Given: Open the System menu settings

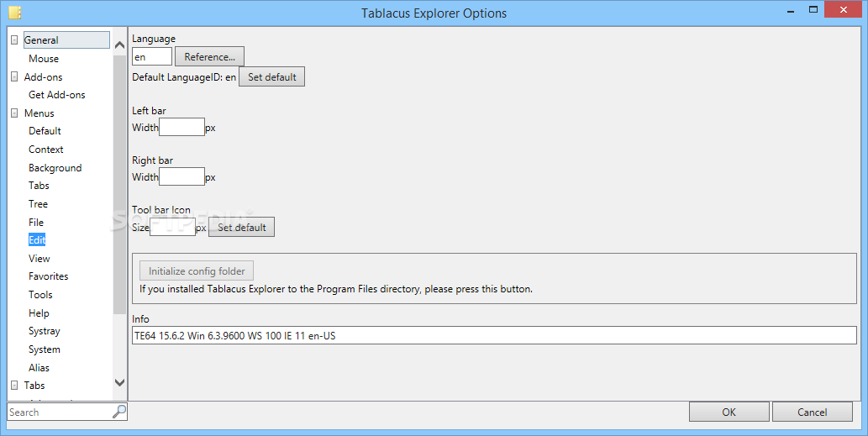Looking at the screenshot, I should [45, 349].
